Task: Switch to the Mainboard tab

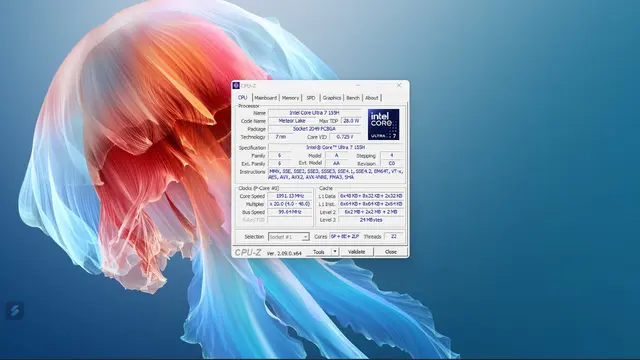Action: pyautogui.click(x=266, y=98)
